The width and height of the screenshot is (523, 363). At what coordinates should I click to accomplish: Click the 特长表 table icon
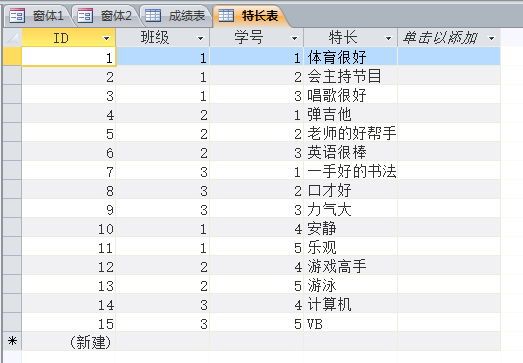click(x=226, y=16)
